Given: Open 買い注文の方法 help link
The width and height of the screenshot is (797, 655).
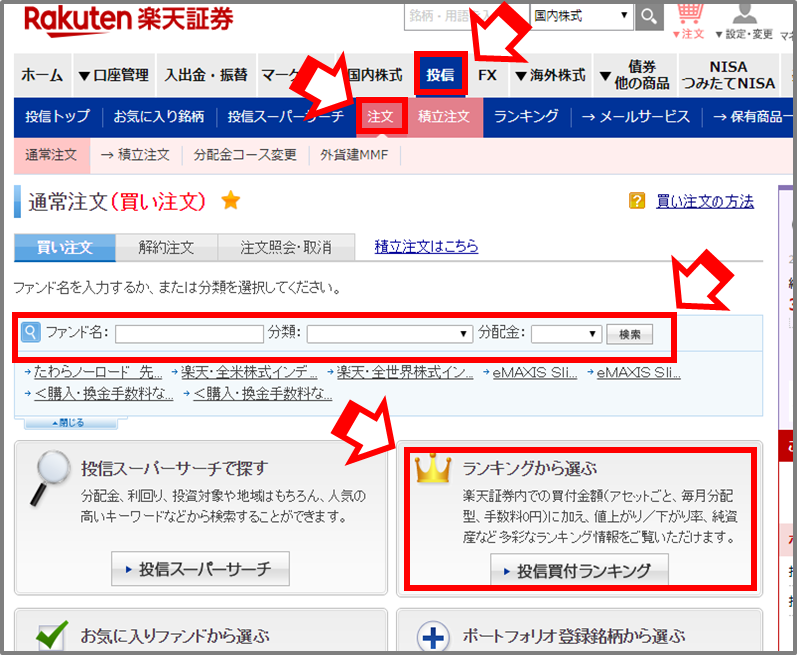Looking at the screenshot, I should pyautogui.click(x=705, y=201).
